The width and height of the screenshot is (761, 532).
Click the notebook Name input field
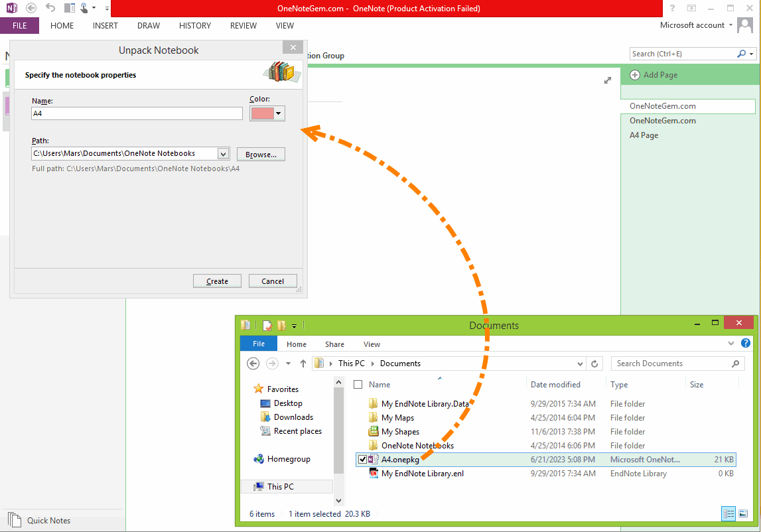(137, 113)
